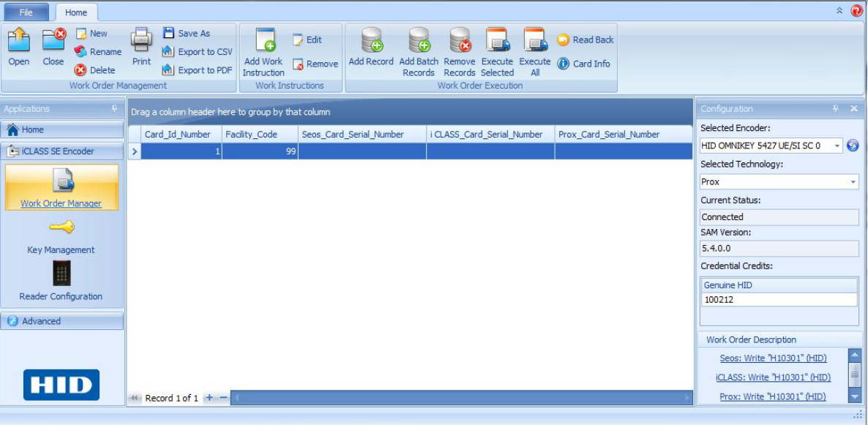Screen dimensions: 868x425
Task: Select row indicator arrow of record
Action: 135,151
